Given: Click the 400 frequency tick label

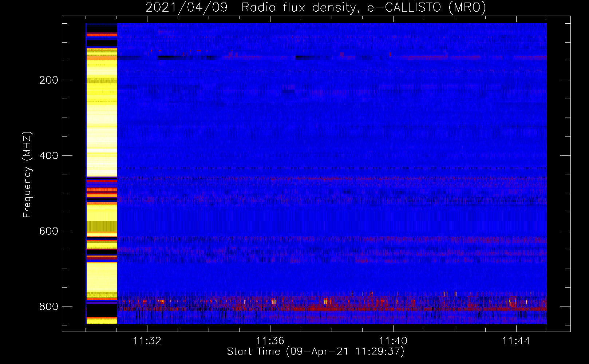Looking at the screenshot, I should [49, 155].
